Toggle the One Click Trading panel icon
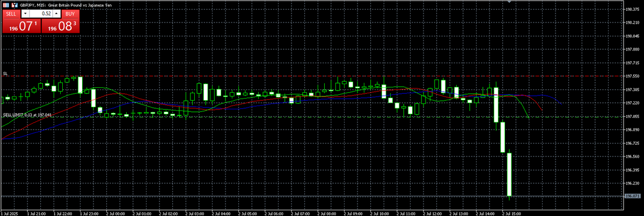The image size is (644, 216). pos(5,4)
